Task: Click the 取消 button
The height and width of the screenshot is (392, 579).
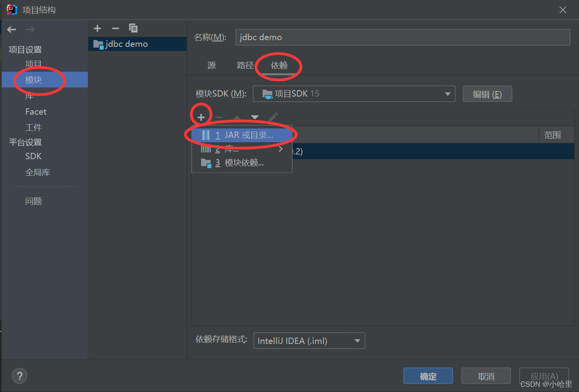Action: (486, 376)
